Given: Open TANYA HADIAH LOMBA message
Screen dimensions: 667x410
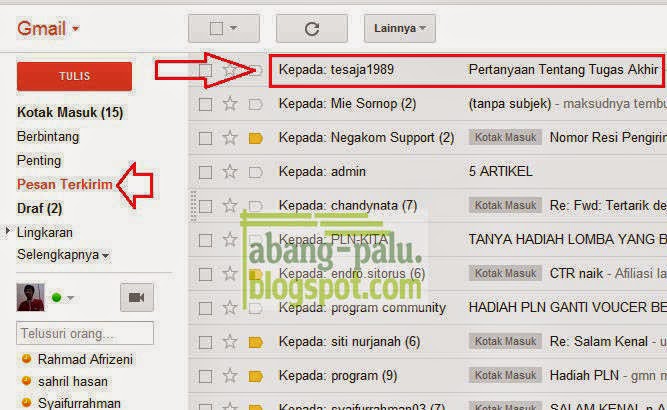Looking at the screenshot, I should click(567, 239).
